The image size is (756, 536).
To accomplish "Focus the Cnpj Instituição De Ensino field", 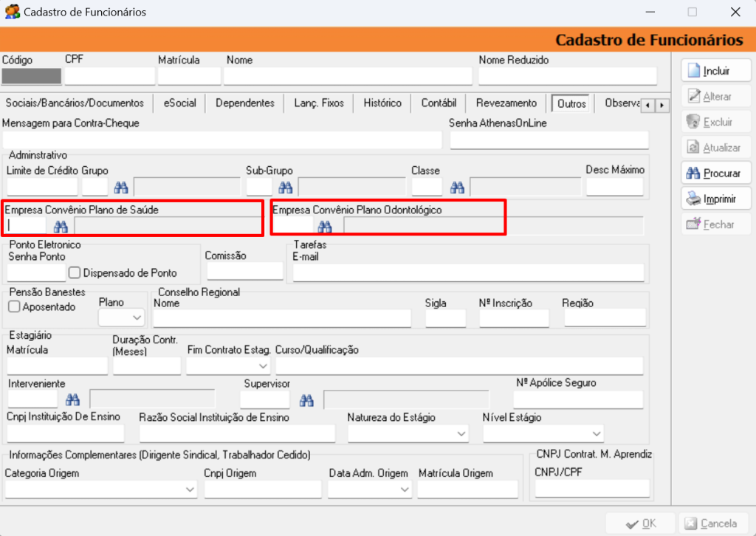I will point(66,433).
